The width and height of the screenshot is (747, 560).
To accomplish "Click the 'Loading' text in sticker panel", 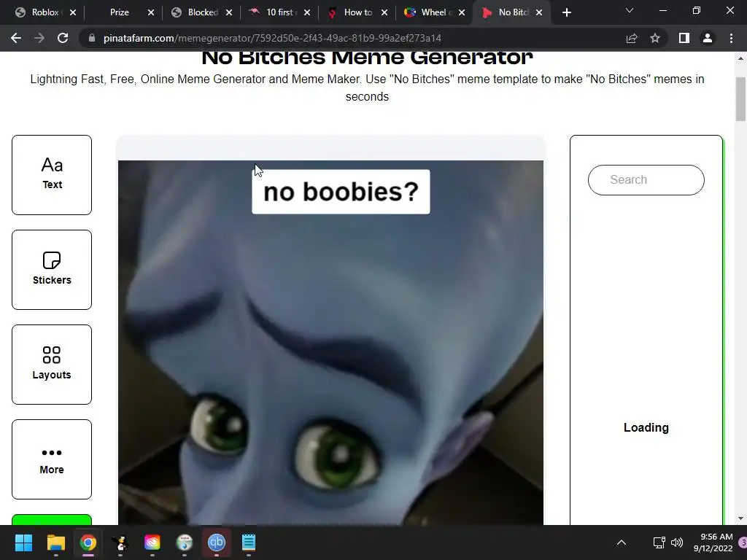I will click(x=646, y=427).
